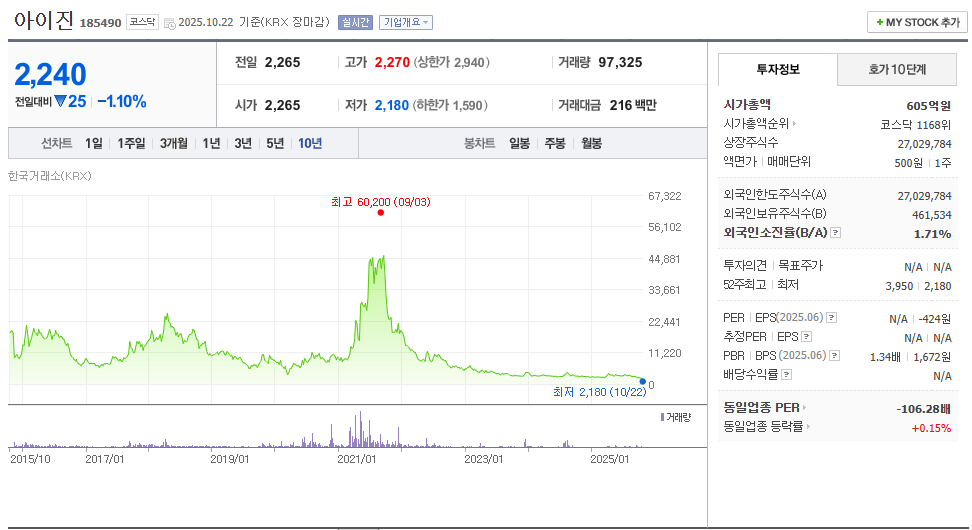Click the 거래대금 value 216 백만
The image size is (972, 530).
[x=633, y=105]
